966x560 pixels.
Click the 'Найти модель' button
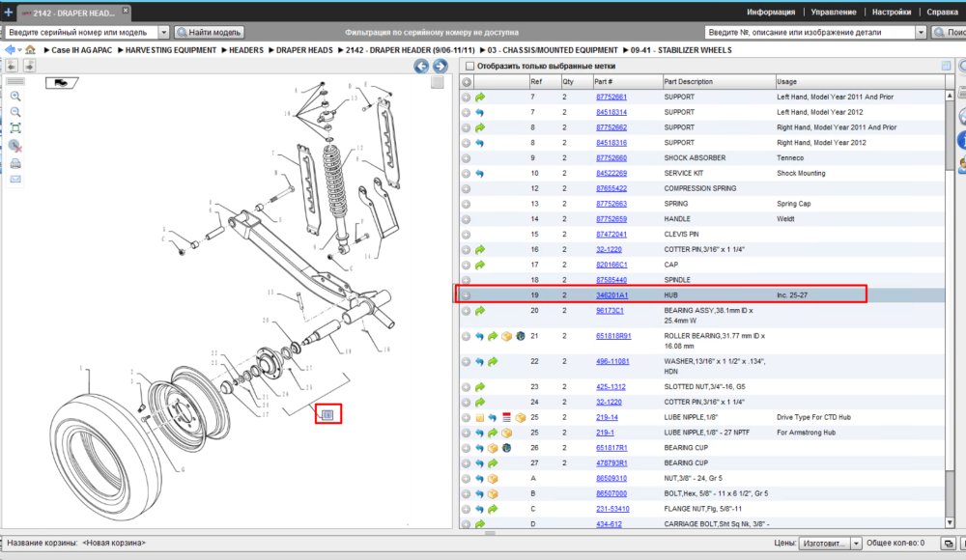coord(210,32)
